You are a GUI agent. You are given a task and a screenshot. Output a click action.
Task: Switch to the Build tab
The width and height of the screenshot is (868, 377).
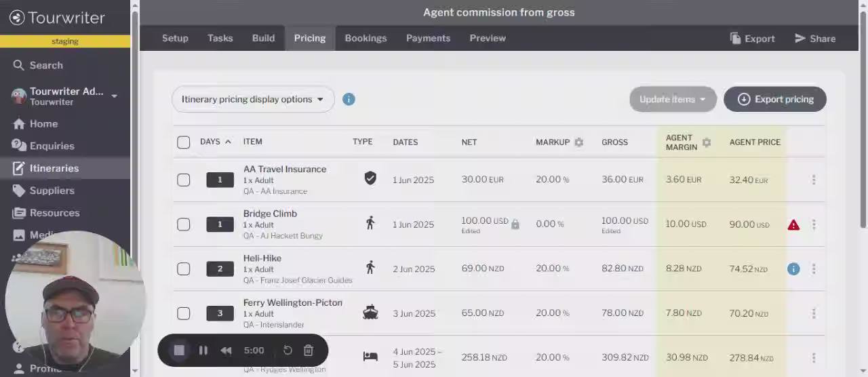(x=264, y=38)
